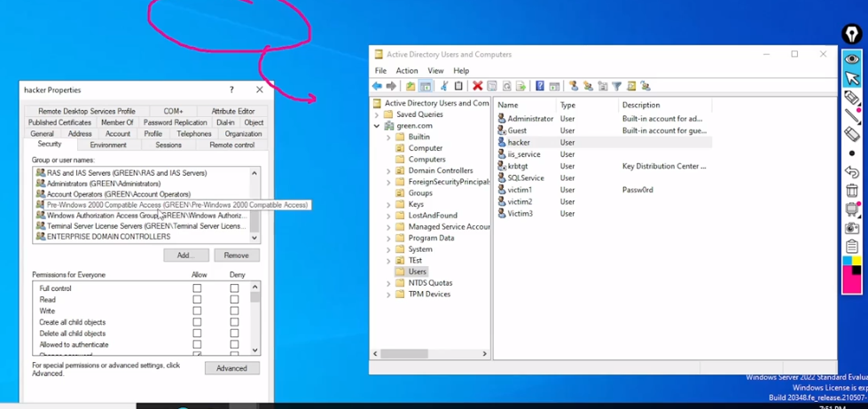Check Deny for Read permission
The image size is (868, 409).
tap(235, 299)
